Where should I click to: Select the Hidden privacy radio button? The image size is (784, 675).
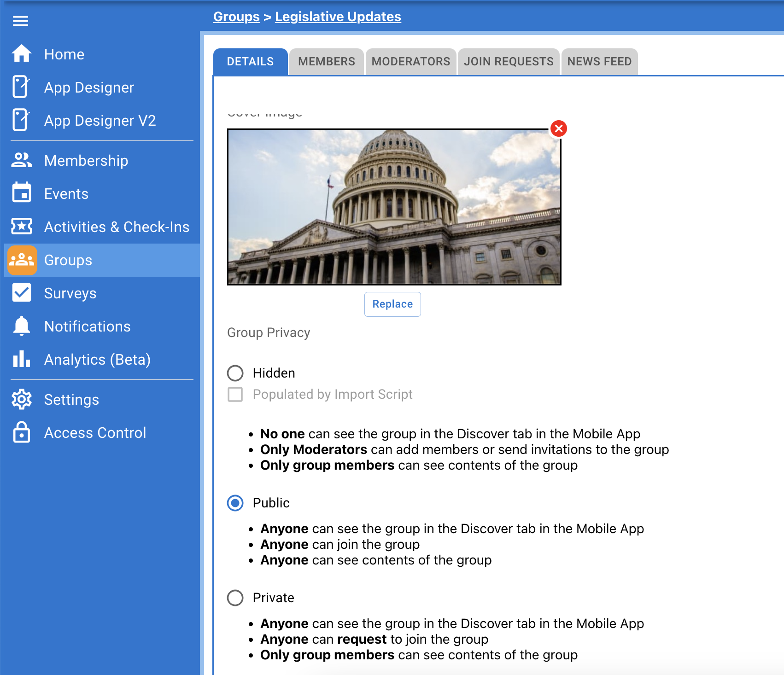click(235, 373)
